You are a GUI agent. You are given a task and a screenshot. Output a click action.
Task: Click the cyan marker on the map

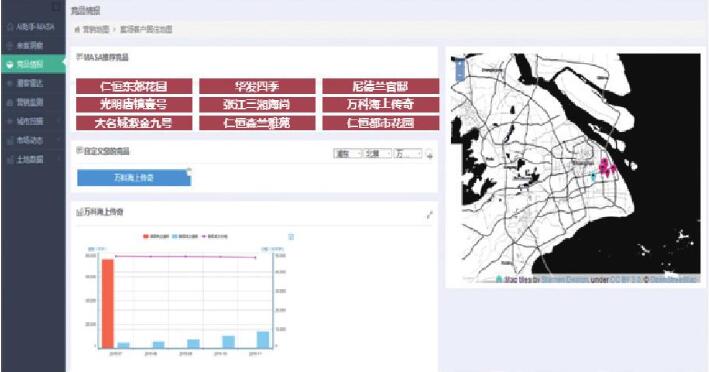pyautogui.click(x=594, y=176)
